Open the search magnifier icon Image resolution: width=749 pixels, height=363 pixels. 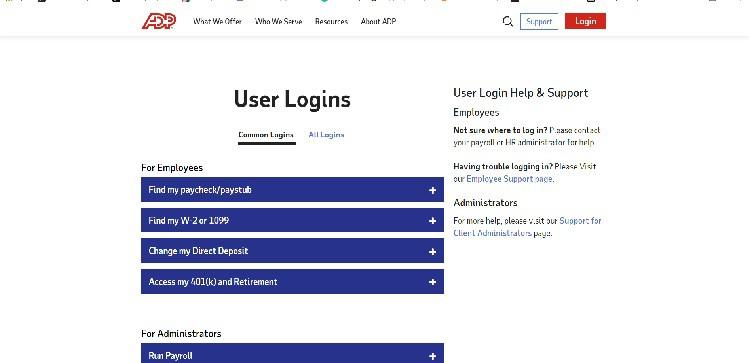pos(508,21)
